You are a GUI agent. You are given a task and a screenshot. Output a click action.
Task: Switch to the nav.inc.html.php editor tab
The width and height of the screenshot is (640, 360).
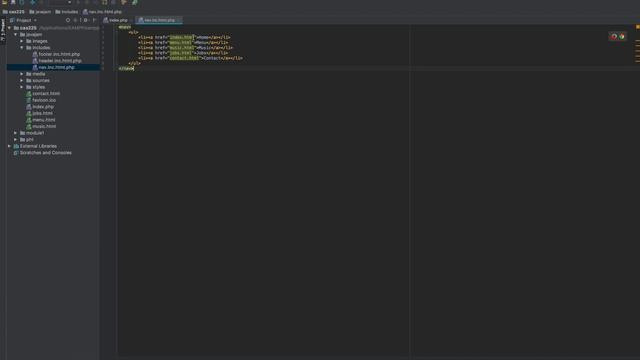coord(158,20)
